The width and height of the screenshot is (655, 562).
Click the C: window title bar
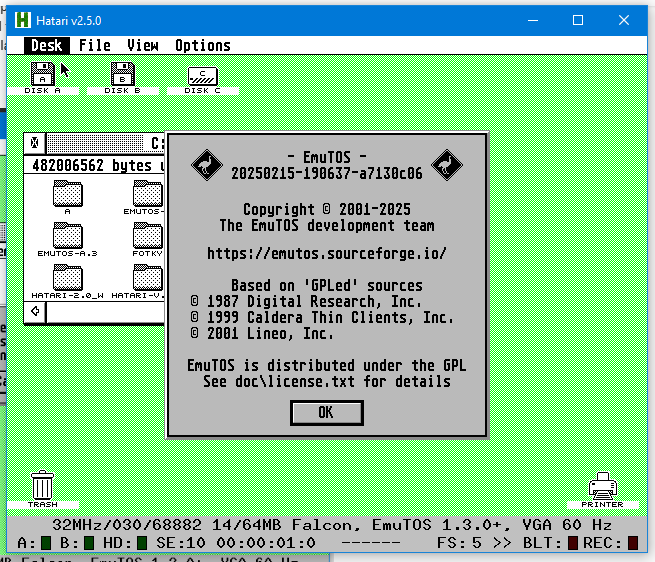click(x=106, y=143)
